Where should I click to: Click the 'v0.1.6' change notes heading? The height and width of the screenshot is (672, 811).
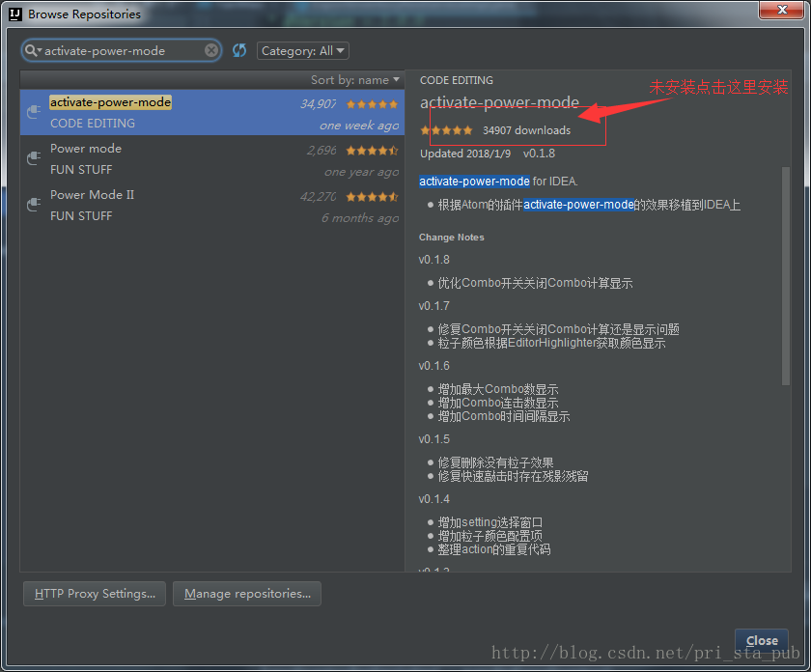(x=433, y=366)
